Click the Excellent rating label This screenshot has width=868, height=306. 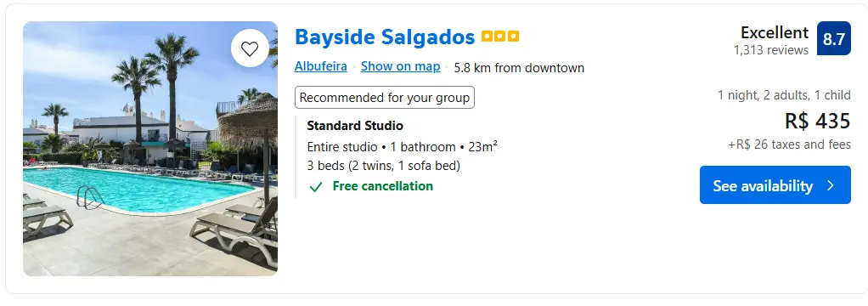[x=775, y=32]
